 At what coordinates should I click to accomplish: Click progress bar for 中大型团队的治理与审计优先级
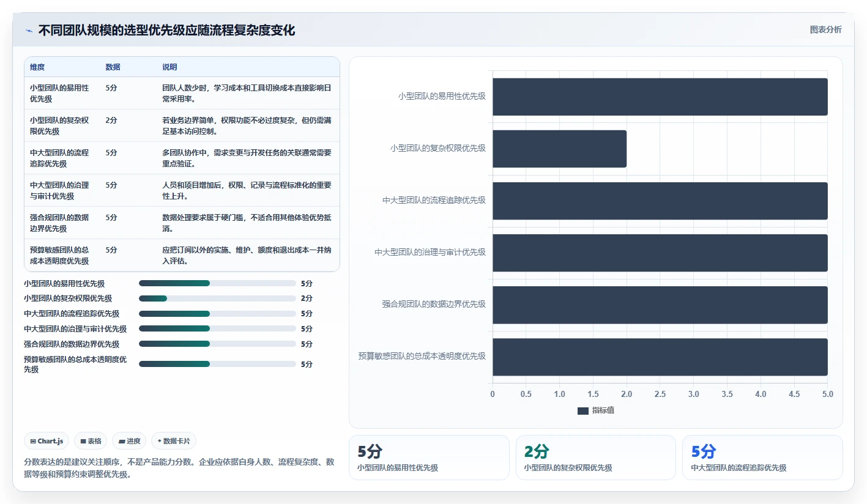(x=217, y=329)
